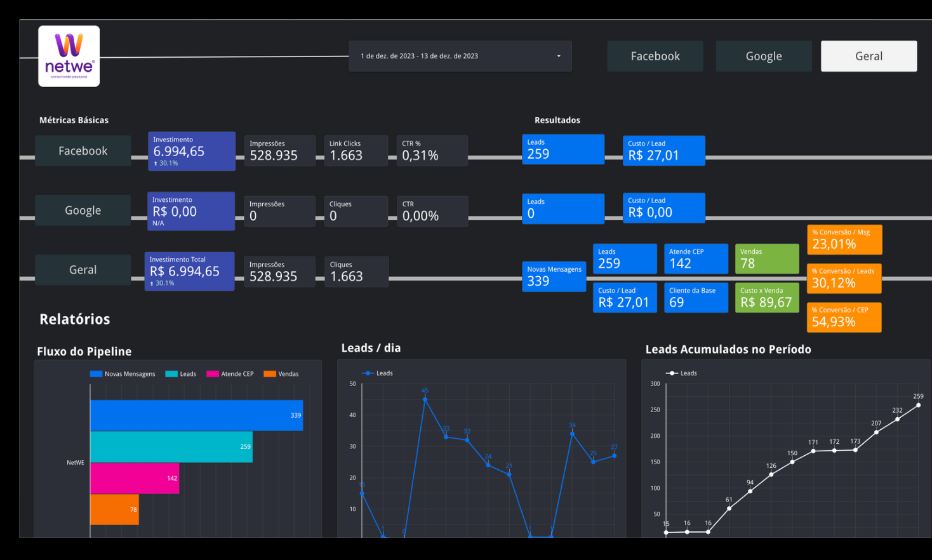Open the date range selector dropdown
The height and width of the screenshot is (560, 932).
pos(460,56)
